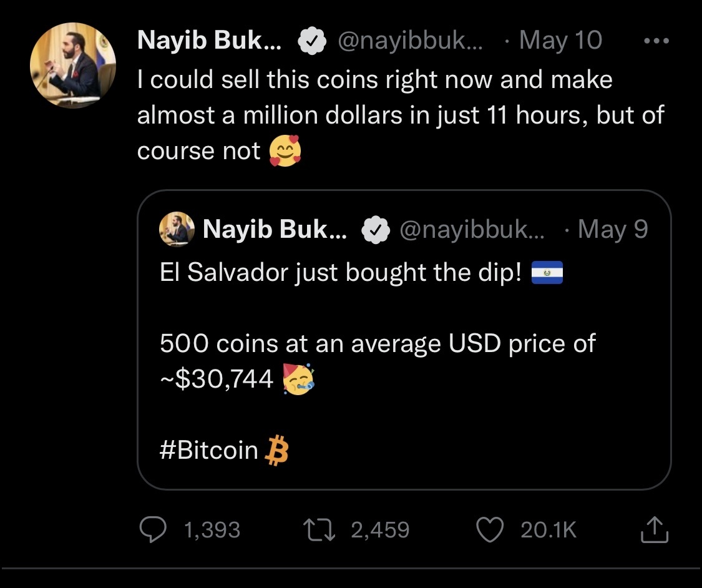
Task: Click the quoted tweet author's name
Action: (x=275, y=230)
